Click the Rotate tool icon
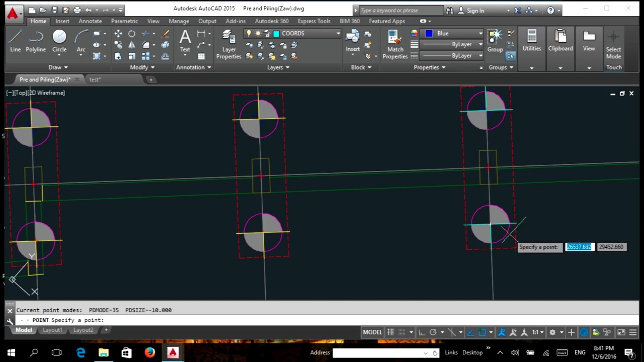Screen dimensions: 644x362 pos(132,34)
